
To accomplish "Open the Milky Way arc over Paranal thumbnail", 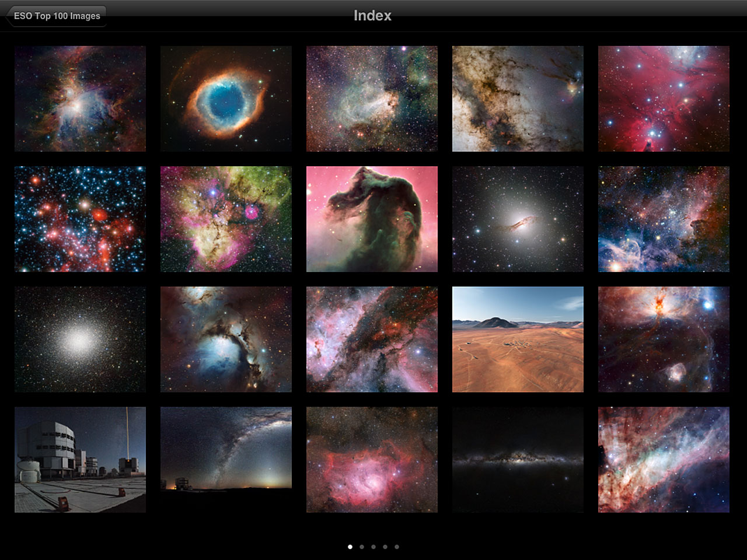I will pyautogui.click(x=226, y=460).
